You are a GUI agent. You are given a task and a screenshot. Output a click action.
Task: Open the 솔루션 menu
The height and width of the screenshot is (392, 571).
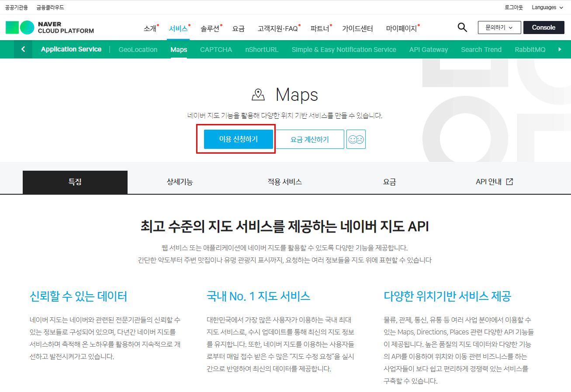210,28
